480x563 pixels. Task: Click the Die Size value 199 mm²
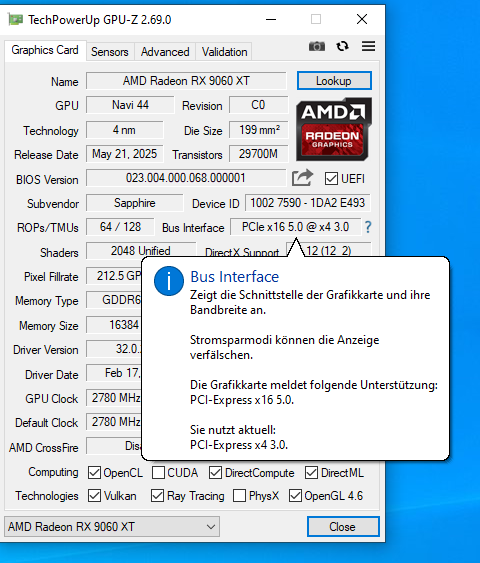[258, 130]
